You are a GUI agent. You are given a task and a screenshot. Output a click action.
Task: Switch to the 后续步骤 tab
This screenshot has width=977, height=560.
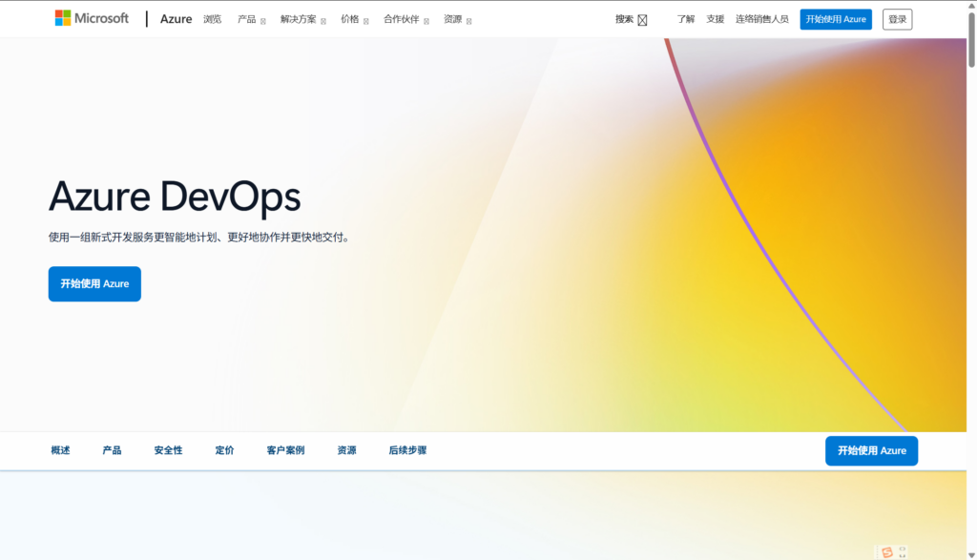pos(407,450)
